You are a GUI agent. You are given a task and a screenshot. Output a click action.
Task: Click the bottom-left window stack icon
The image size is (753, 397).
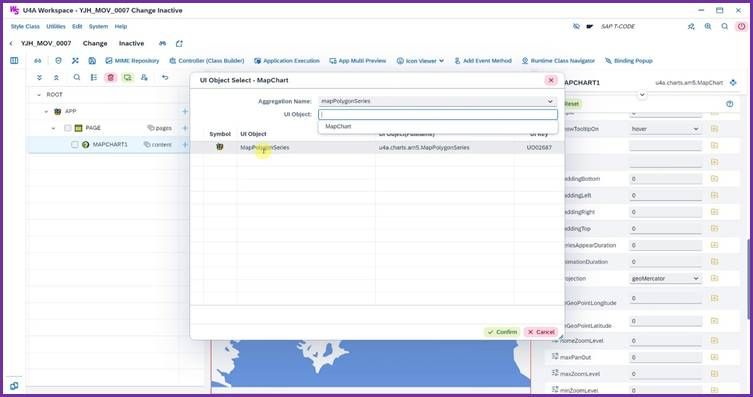pyautogui.click(x=14, y=386)
